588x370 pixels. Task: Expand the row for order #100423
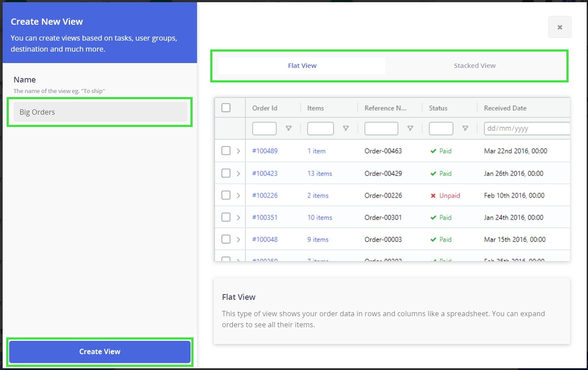point(238,173)
